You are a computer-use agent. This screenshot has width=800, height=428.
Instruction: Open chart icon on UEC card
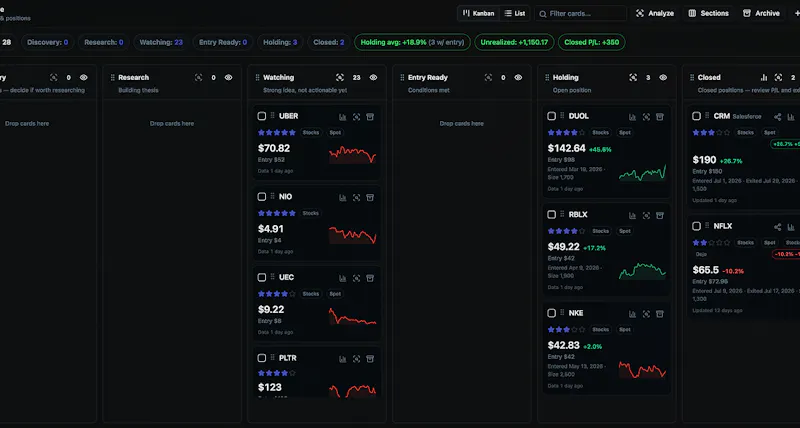click(x=342, y=278)
